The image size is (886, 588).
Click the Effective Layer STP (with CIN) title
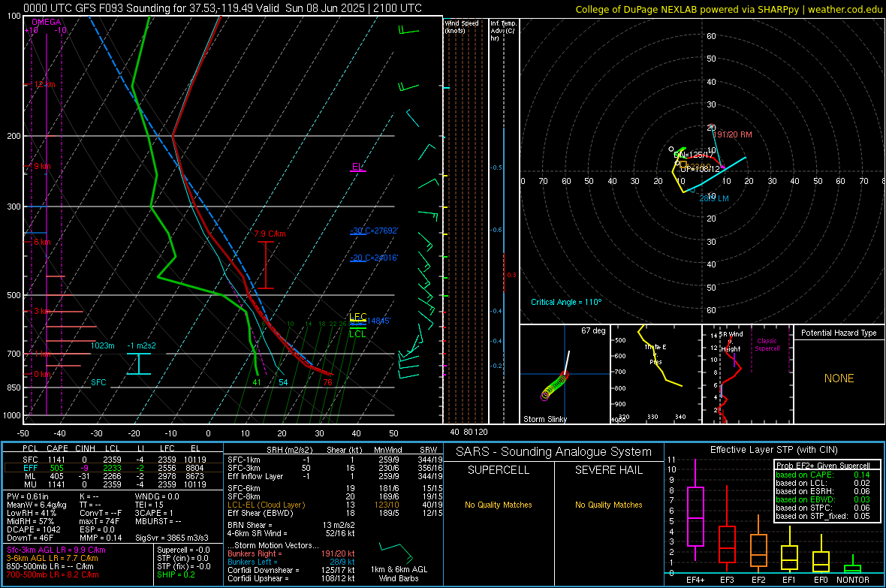pyautogui.click(x=773, y=450)
